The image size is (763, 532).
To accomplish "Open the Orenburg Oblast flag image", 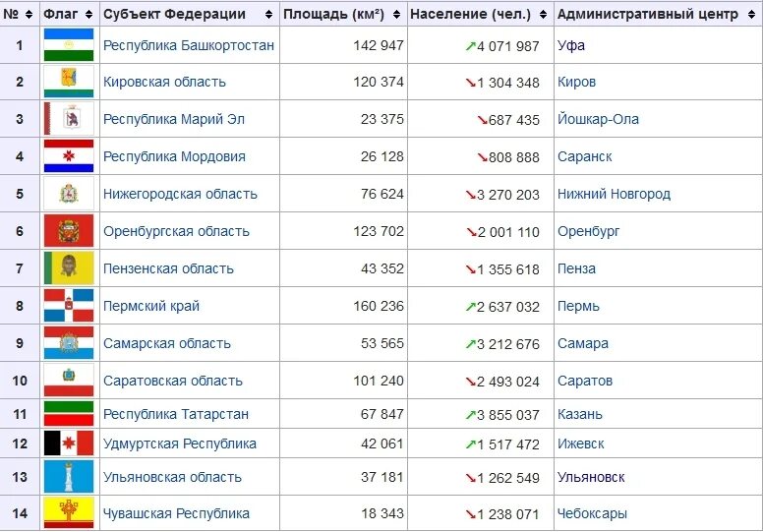I will [x=69, y=231].
